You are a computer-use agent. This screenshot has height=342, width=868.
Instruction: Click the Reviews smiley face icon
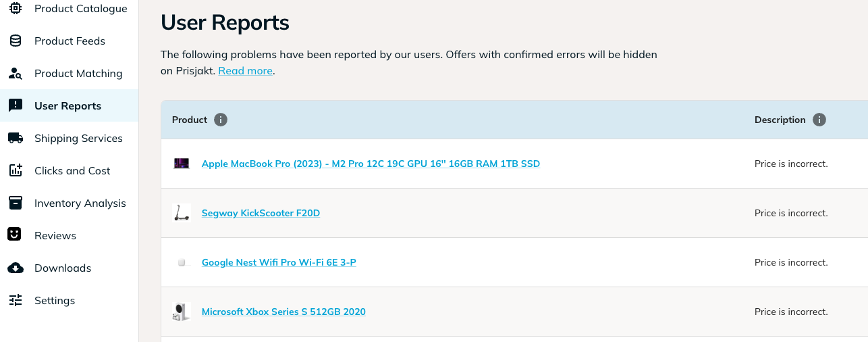click(15, 235)
